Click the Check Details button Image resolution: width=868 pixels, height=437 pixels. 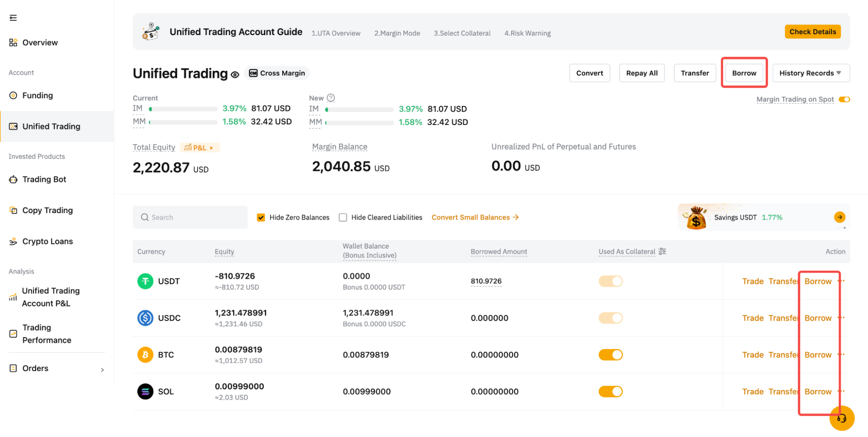point(812,32)
